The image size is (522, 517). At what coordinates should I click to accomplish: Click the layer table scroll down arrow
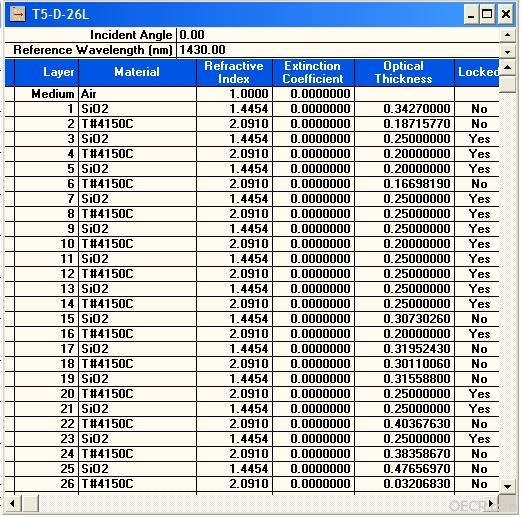coord(508,486)
